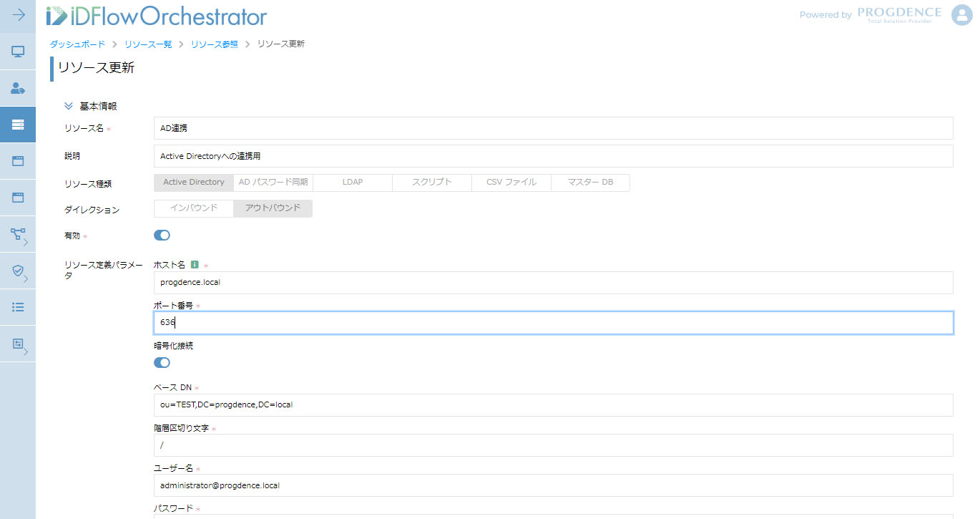
Task: Click the リソース参照 breadcrumb link
Action: (214, 44)
